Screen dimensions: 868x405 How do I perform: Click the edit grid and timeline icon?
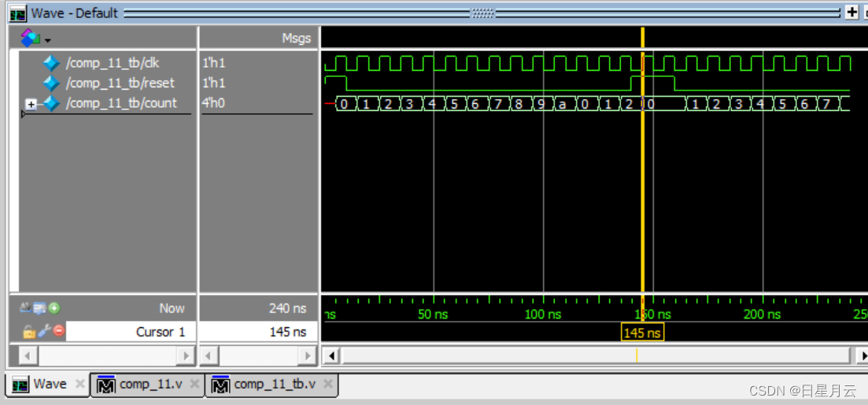pos(40,307)
